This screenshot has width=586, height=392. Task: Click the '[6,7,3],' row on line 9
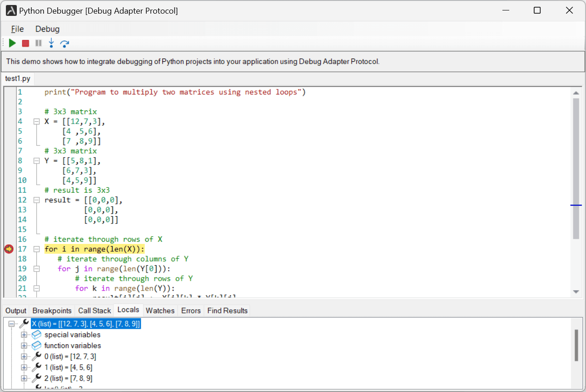(79, 171)
